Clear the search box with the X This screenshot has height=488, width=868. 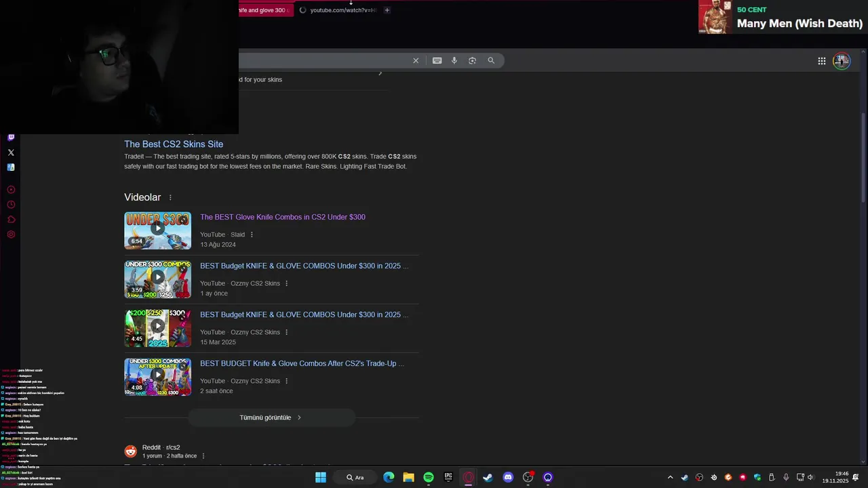pos(416,60)
